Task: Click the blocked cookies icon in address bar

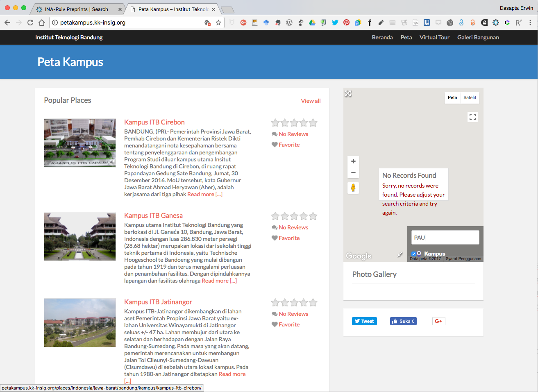Action: pos(208,23)
